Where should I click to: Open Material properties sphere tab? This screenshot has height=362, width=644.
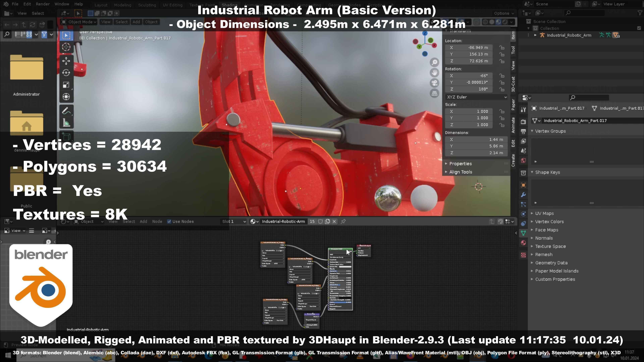pyautogui.click(x=523, y=243)
